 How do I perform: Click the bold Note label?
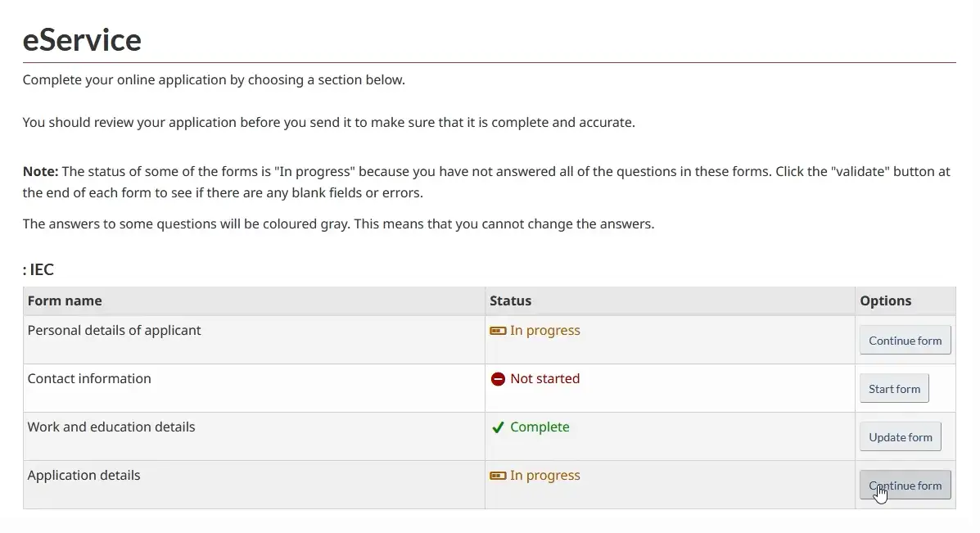pos(40,171)
